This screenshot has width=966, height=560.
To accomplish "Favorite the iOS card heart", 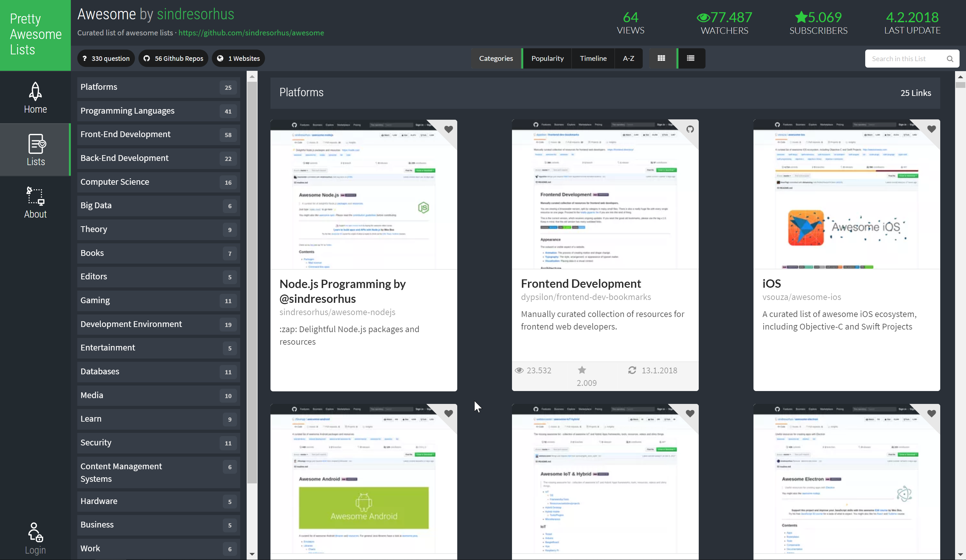I will [x=932, y=129].
